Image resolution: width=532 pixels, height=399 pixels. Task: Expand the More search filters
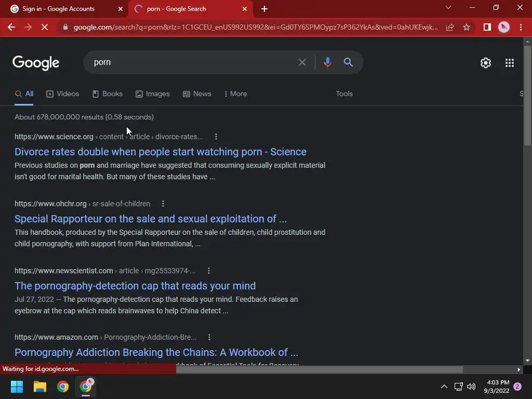point(235,94)
